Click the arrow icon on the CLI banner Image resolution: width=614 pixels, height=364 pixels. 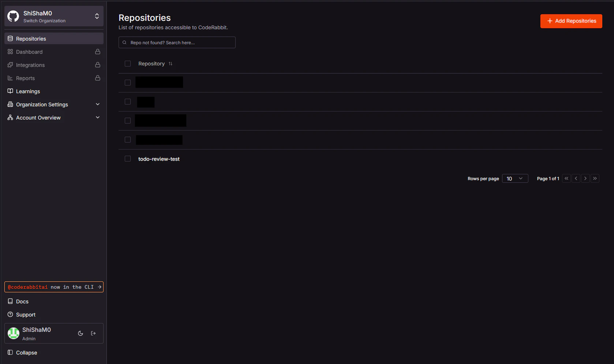(x=100, y=287)
